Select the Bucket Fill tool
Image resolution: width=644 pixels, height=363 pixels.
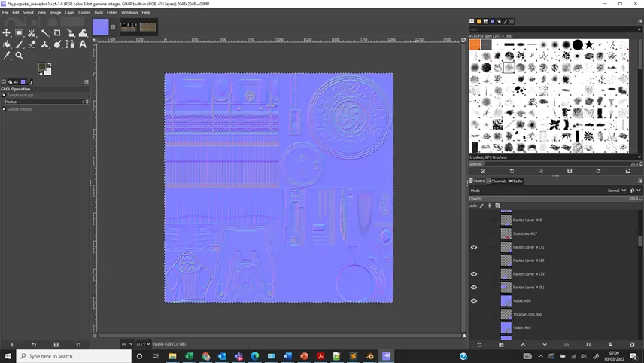pos(6,44)
